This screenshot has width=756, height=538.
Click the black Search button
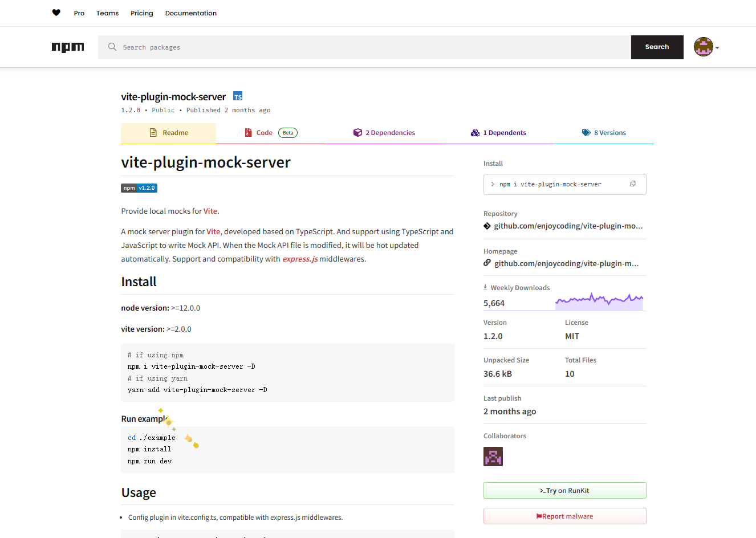pyautogui.click(x=657, y=47)
